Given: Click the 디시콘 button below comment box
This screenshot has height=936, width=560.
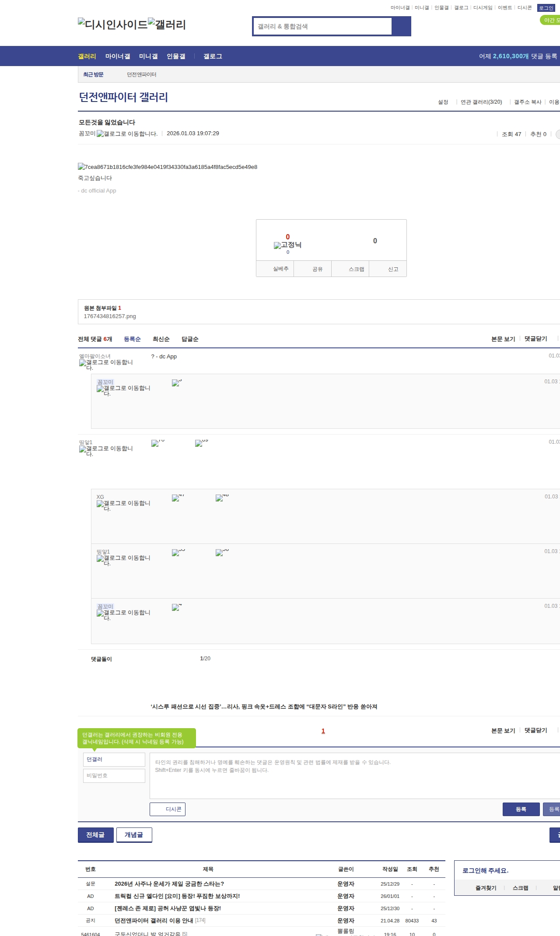Looking at the screenshot, I should [168, 809].
